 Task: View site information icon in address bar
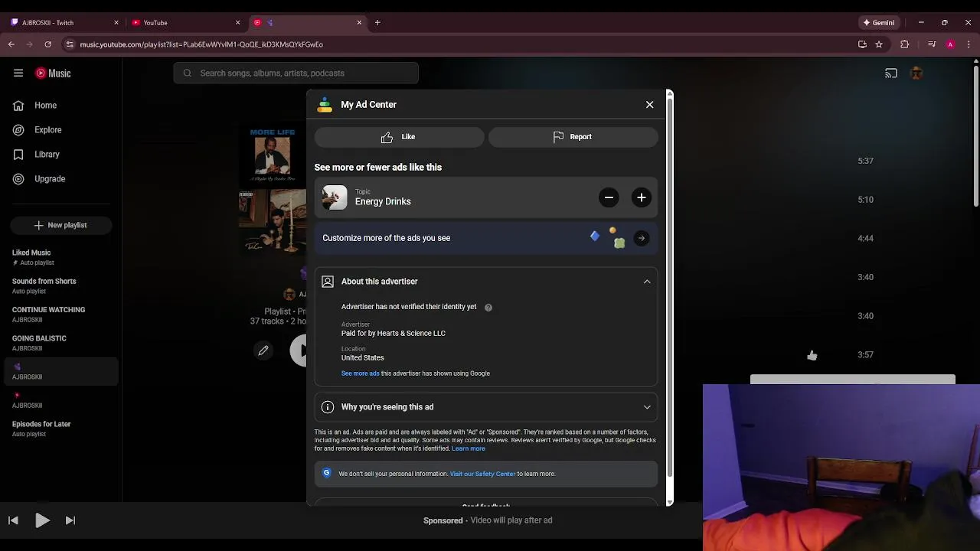pyautogui.click(x=70, y=44)
